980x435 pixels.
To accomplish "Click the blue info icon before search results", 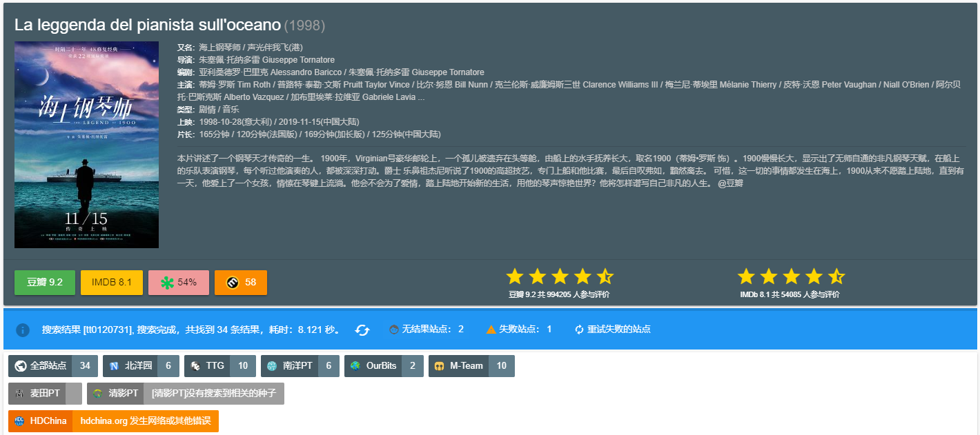I will point(23,330).
